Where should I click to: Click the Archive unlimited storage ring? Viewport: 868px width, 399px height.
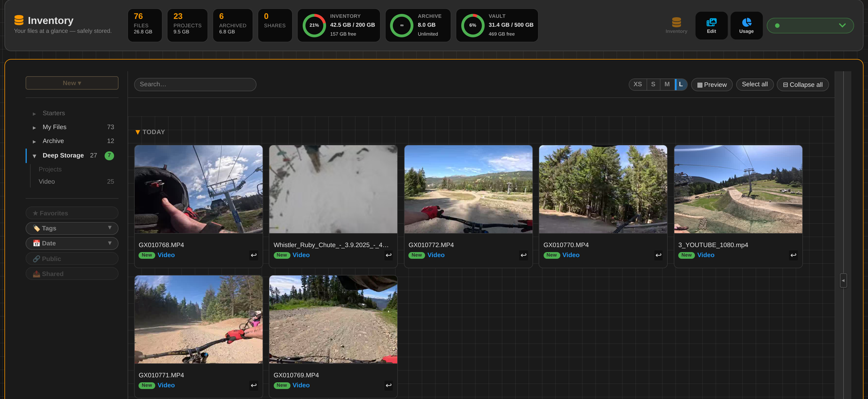(402, 26)
